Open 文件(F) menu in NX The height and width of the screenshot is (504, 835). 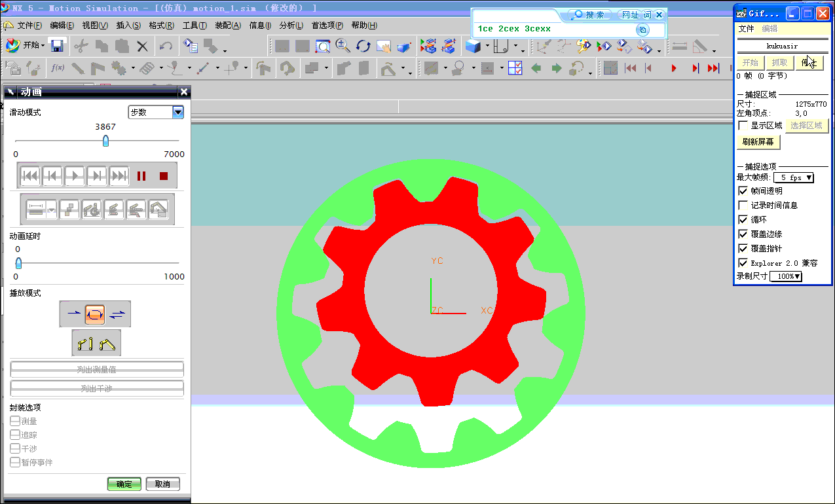tap(29, 26)
